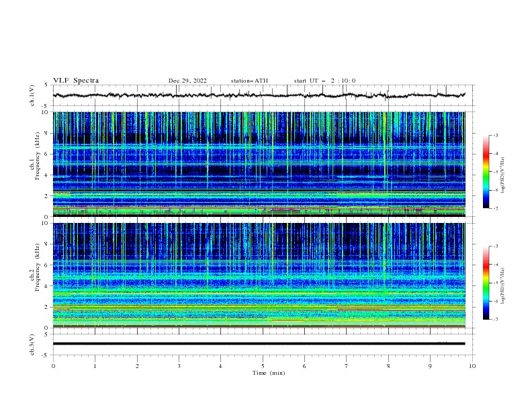Click the '-3' tick on the upper colorbar
The image size is (532, 411).
[x=495, y=136]
